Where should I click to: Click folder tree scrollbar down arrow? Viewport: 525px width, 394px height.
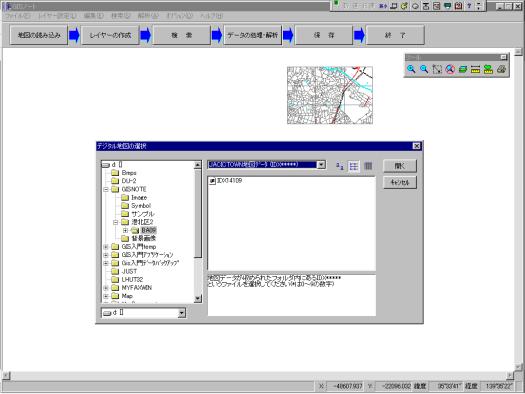(x=198, y=298)
